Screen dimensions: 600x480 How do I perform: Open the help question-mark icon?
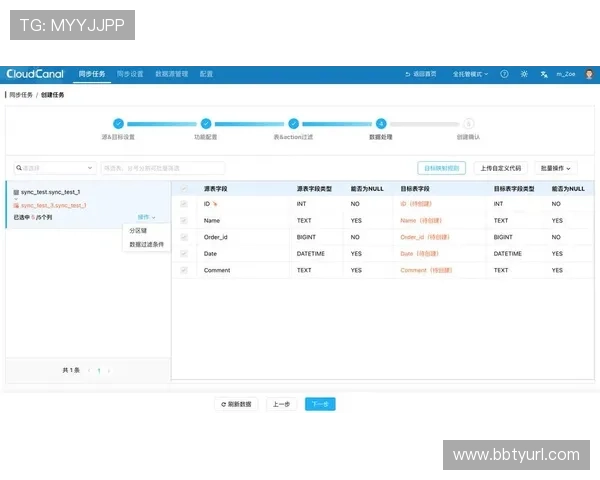point(504,74)
